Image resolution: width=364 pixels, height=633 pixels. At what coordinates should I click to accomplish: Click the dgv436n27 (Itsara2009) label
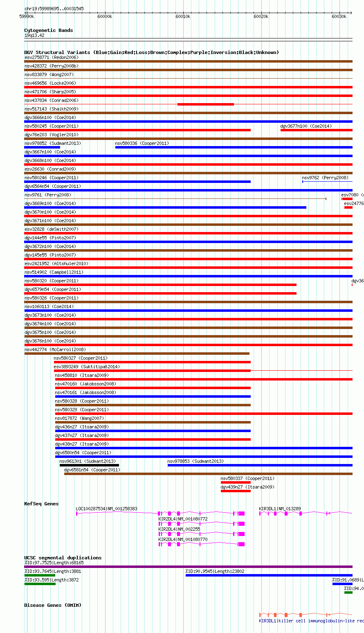pos(82,427)
